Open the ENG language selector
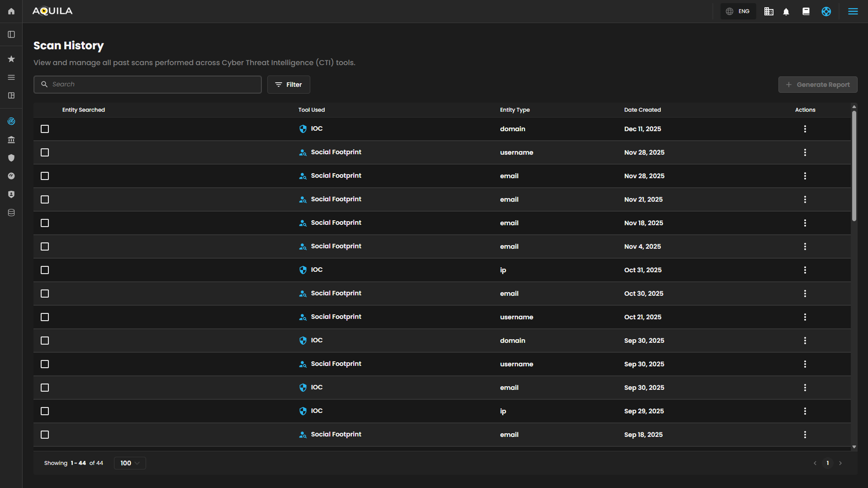The height and width of the screenshot is (488, 868). point(738,12)
